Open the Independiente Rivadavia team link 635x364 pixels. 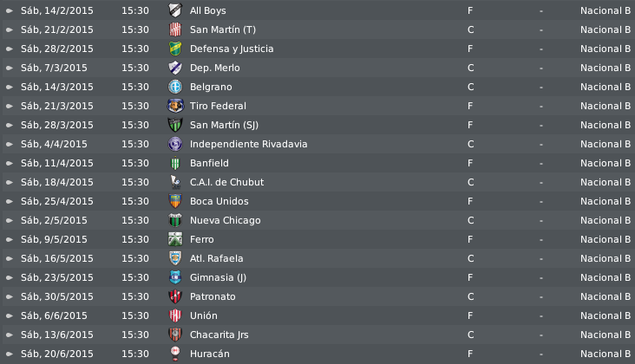tap(248, 144)
